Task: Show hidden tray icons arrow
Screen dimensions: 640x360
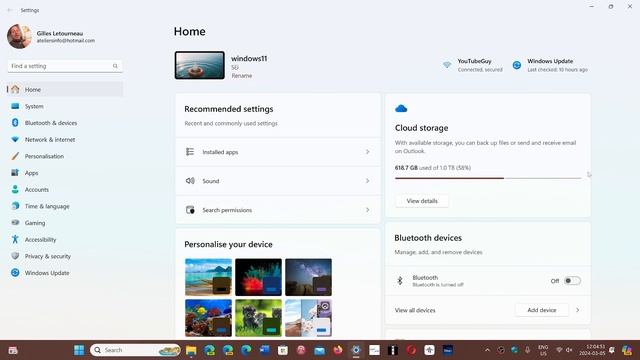Action: [x=487, y=350]
